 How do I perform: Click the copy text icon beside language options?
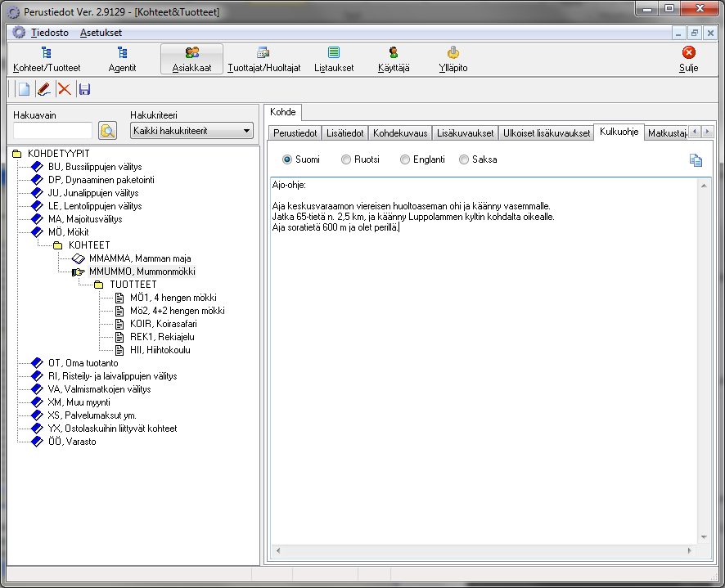[x=696, y=160]
